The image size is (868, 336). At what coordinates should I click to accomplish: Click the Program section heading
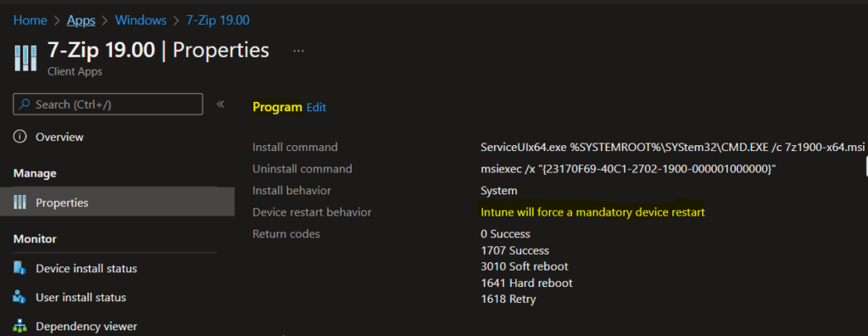(x=277, y=108)
